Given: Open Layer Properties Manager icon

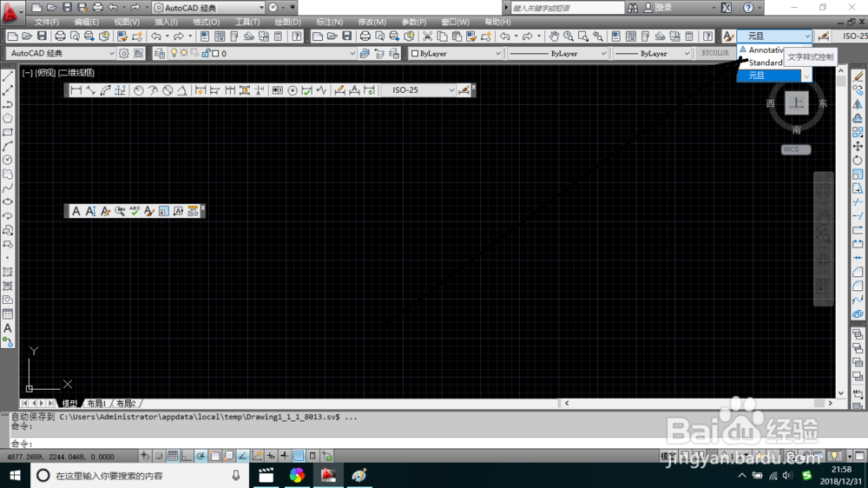Looking at the screenshot, I should pos(160,53).
